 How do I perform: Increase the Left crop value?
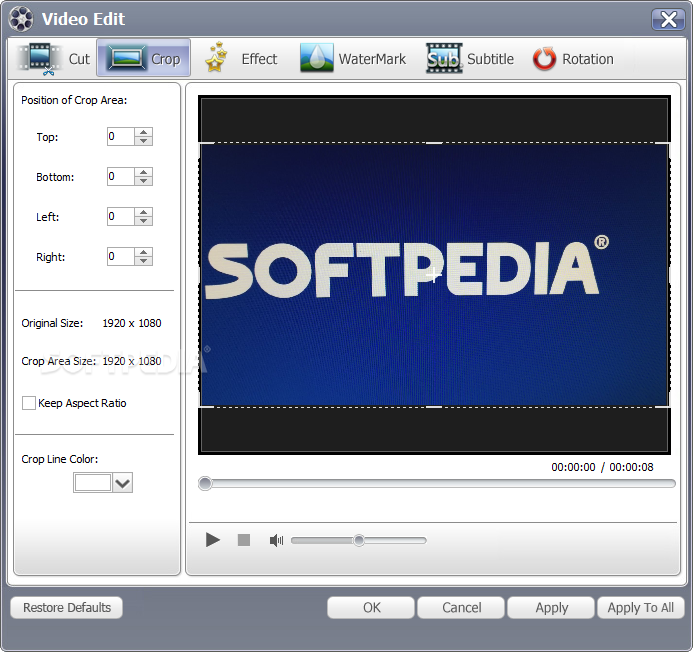pyautogui.click(x=143, y=212)
